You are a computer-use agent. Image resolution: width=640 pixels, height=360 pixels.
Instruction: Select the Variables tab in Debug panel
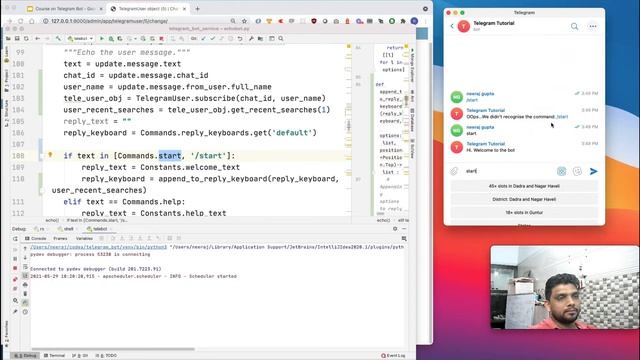pos(84,238)
